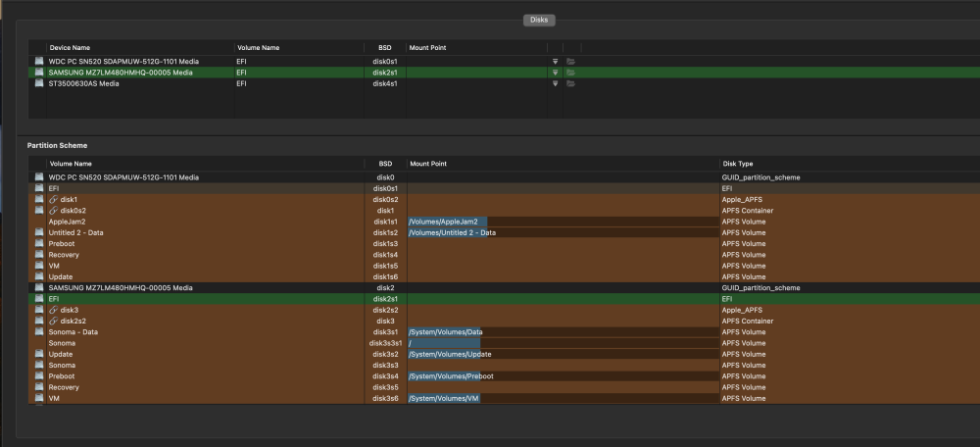
Task: Click /Volumes/Untitled 2 - Data mount point
Action: click(x=453, y=232)
